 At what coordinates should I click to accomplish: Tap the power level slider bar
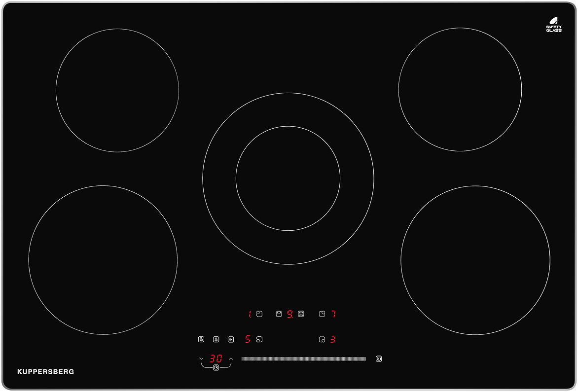303,359
